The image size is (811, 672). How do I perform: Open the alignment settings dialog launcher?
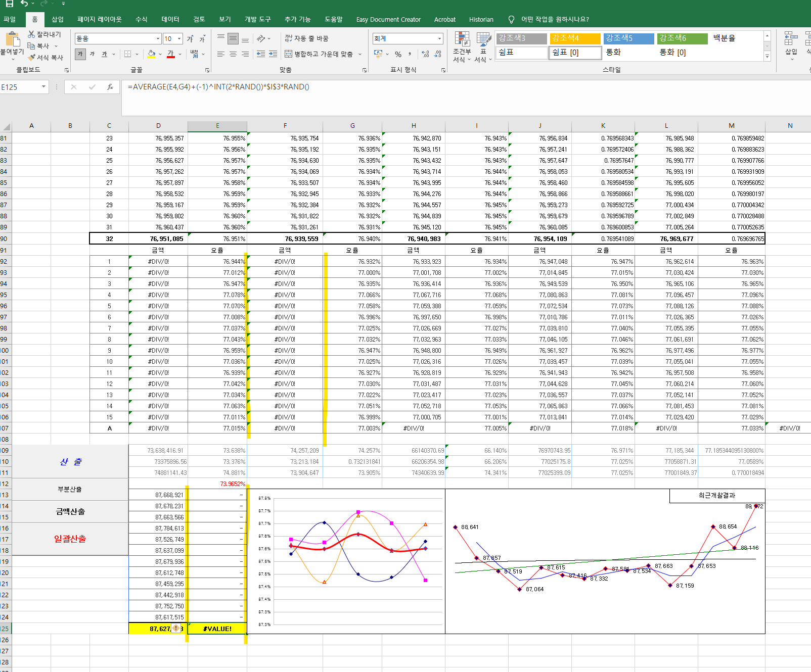coord(365,70)
